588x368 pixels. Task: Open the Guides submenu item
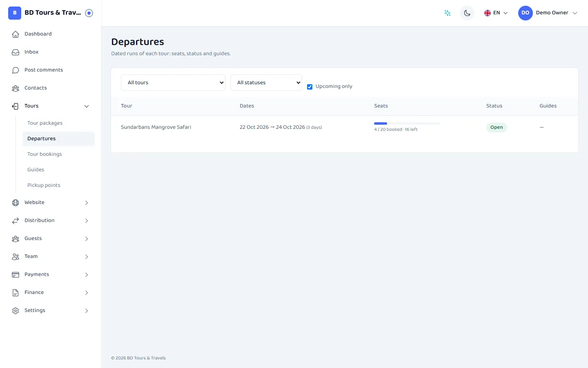[58, 170]
